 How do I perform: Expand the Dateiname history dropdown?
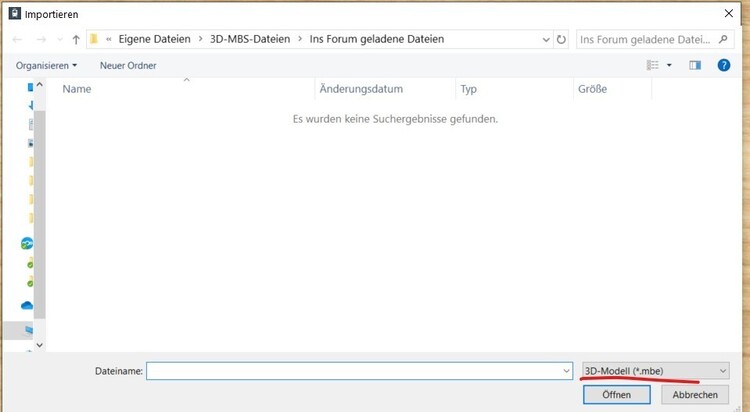[566, 371]
